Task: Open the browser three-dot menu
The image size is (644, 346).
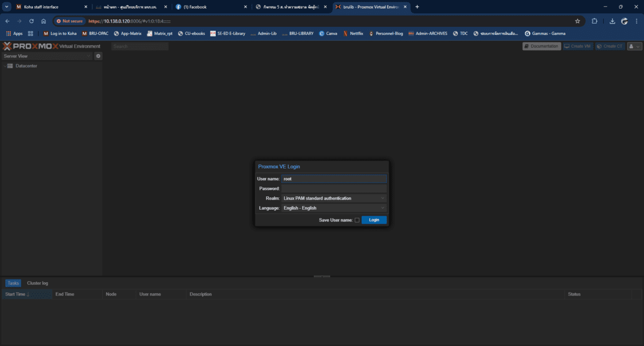Action: click(x=637, y=21)
